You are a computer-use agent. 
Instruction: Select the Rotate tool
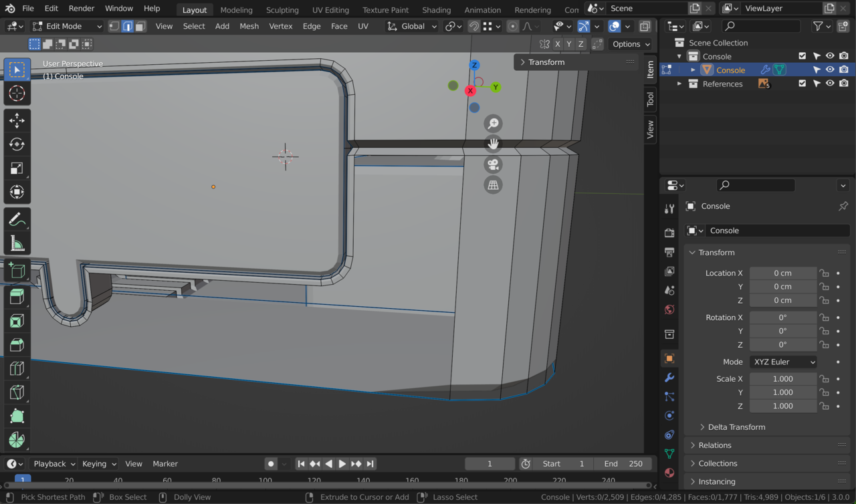click(x=17, y=144)
